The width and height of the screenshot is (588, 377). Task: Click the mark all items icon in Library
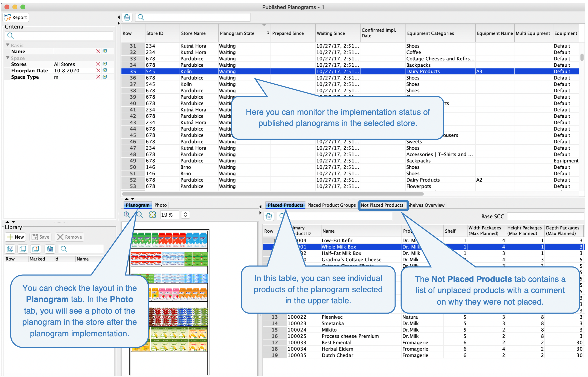click(10, 249)
